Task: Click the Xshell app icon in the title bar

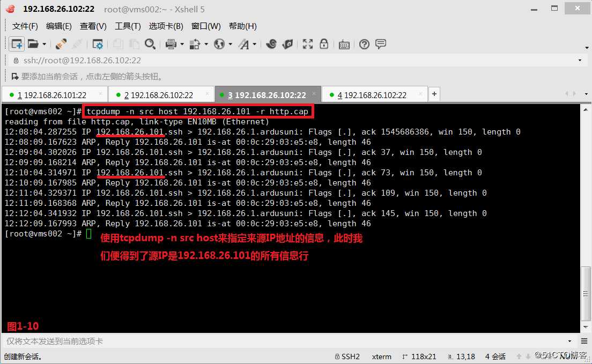Action: click(x=11, y=9)
